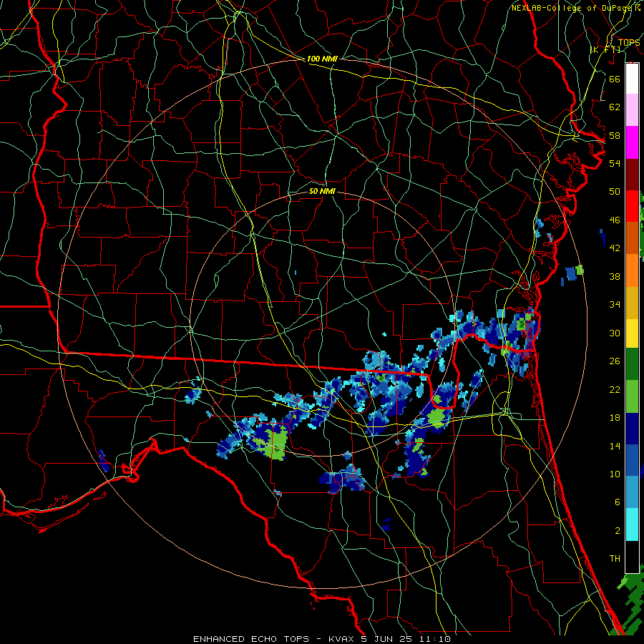Click the "50 NMI" range ring label
The height and width of the screenshot is (644, 644).
322,191
